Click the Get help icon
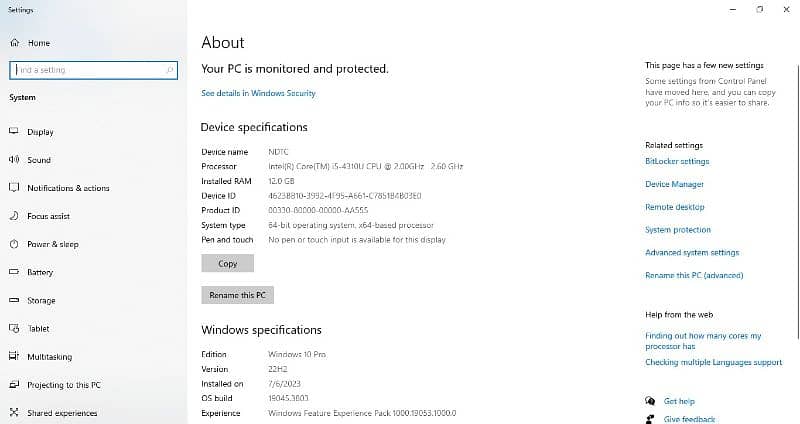Screen dimensions: 800x424 tap(650, 401)
